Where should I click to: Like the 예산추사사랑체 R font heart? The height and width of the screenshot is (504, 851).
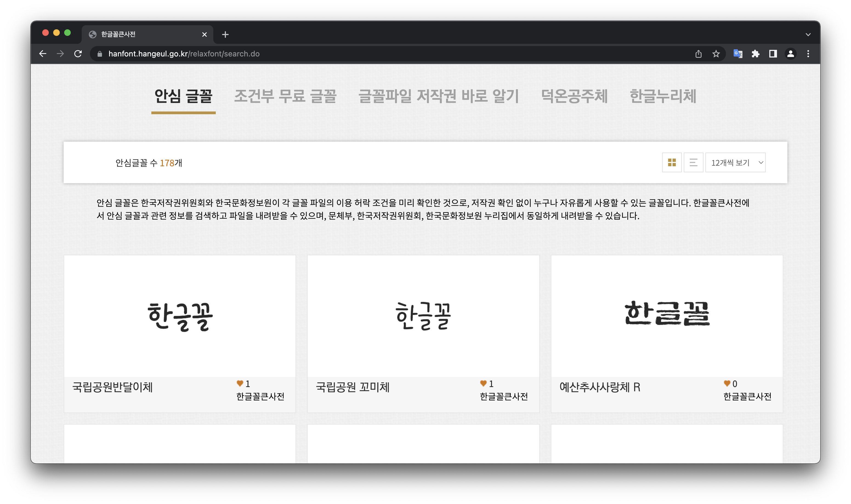(727, 383)
